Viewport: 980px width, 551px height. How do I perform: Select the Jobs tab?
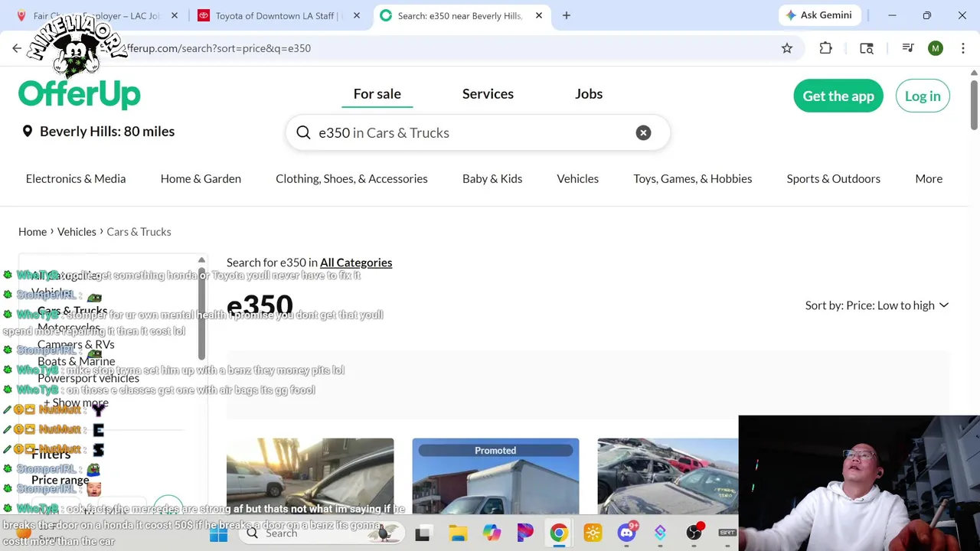tap(589, 93)
